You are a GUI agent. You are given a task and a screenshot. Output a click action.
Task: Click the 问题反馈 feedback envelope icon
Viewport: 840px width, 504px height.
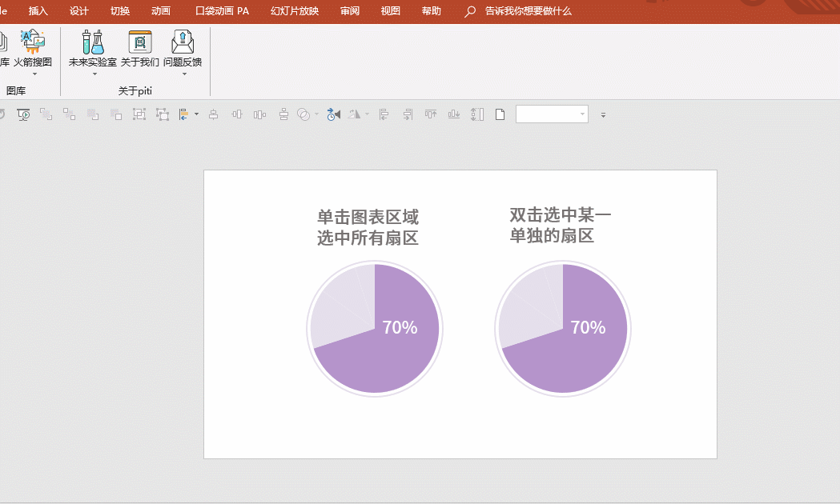coord(182,42)
